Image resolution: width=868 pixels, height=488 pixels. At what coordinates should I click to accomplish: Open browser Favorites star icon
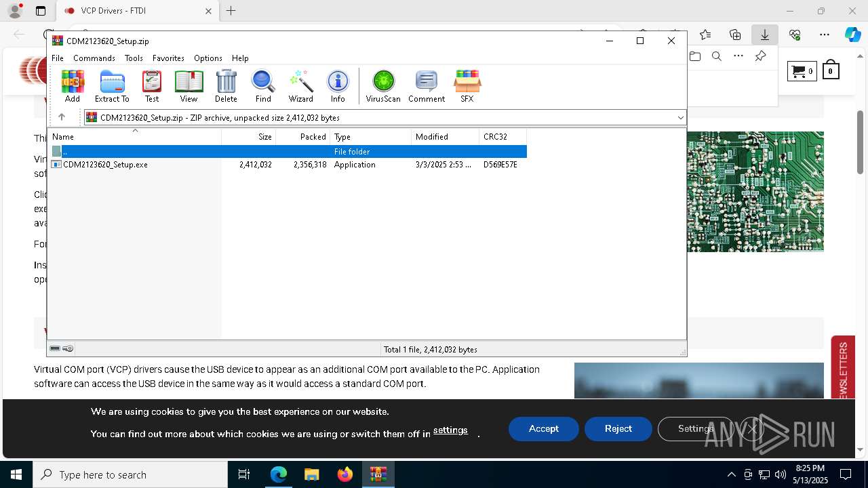tap(705, 35)
